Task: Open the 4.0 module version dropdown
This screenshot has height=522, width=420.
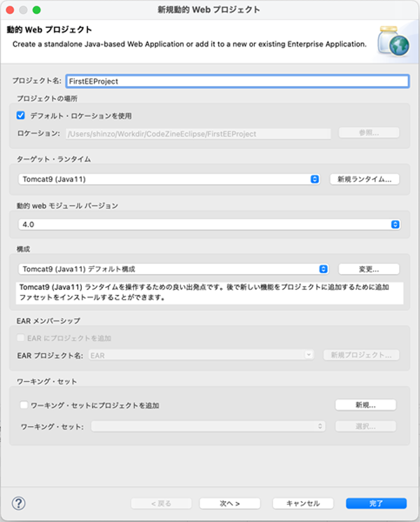Action: pyautogui.click(x=209, y=224)
